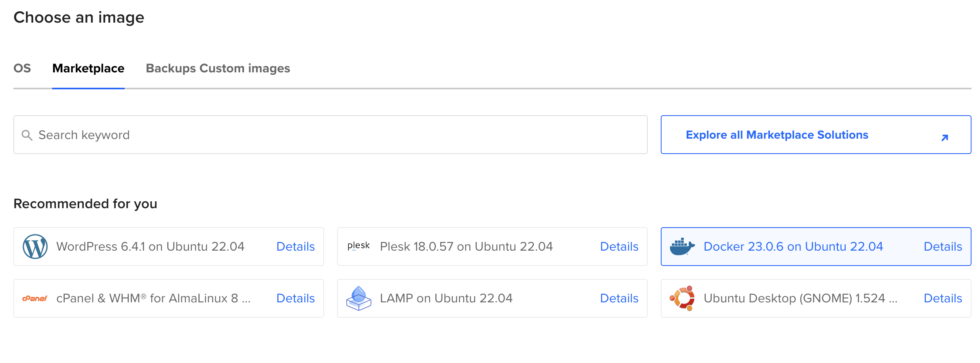
Task: Open Details for Plesk 18.0.57
Action: coord(619,246)
